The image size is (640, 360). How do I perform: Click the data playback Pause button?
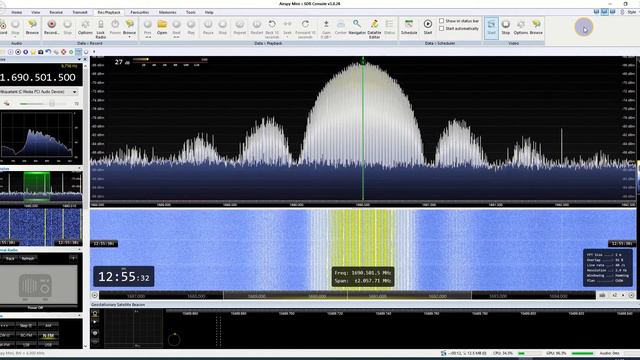(x=208, y=27)
